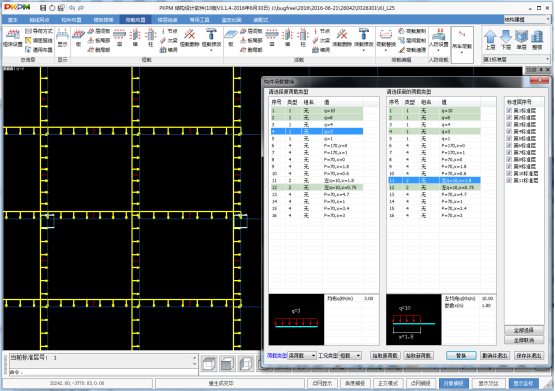This screenshot has width=555, height=391.
Task: Click the 整楼 whole-building icon
Action: 537,39
